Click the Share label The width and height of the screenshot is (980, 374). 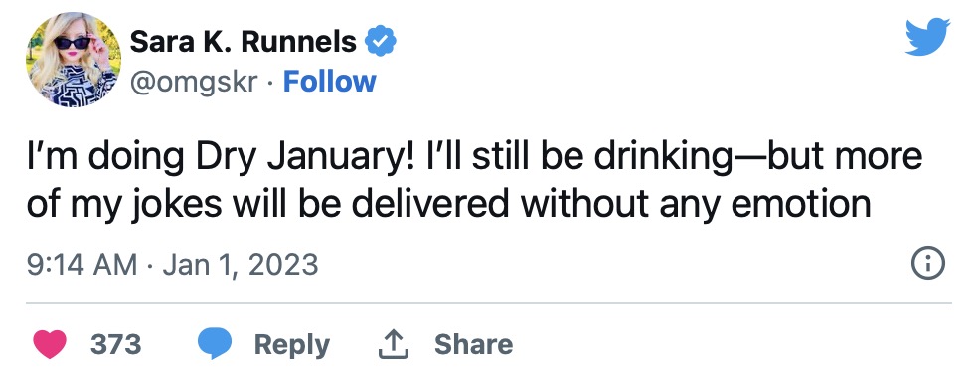(473, 344)
